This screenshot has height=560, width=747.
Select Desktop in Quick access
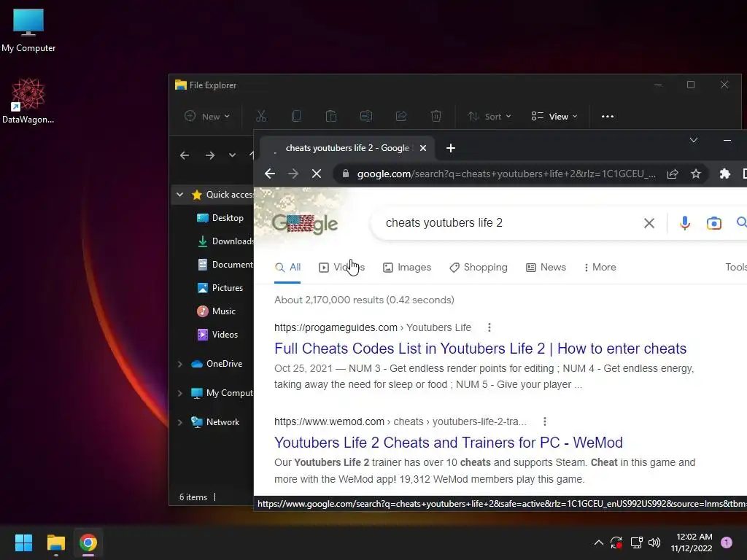220,217
